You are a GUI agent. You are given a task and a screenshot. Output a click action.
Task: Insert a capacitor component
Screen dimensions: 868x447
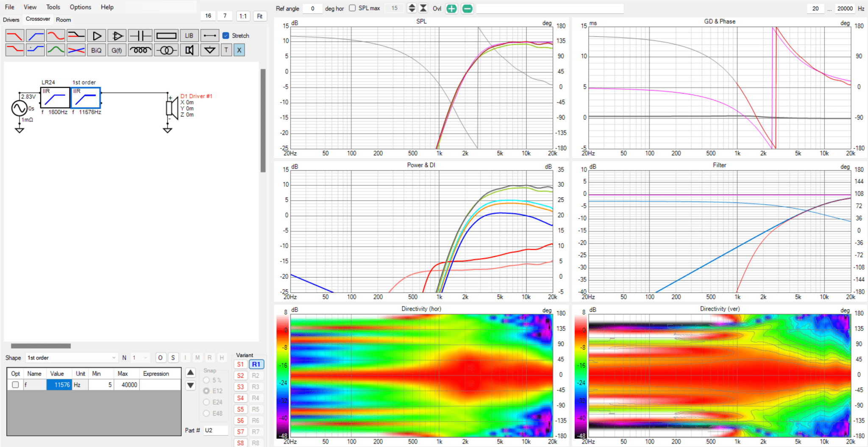tap(140, 36)
